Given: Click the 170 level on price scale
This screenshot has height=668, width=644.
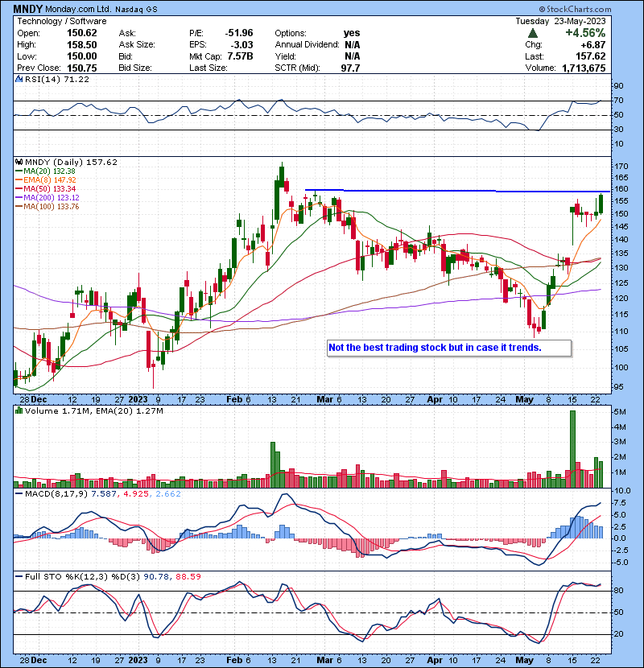Looking at the screenshot, I should [621, 166].
